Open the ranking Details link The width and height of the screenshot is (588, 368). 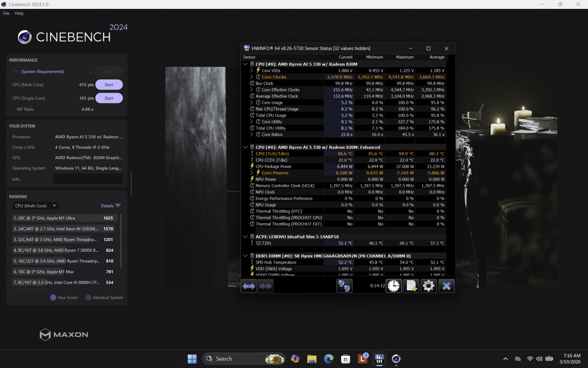click(108, 205)
